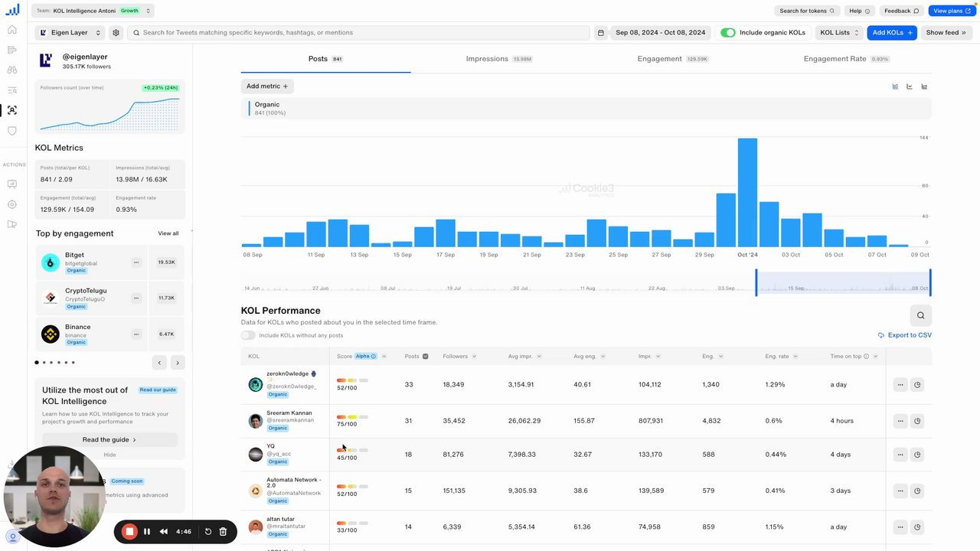Delete recording with trash icon
The width and height of the screenshot is (980, 551).
pyautogui.click(x=223, y=531)
